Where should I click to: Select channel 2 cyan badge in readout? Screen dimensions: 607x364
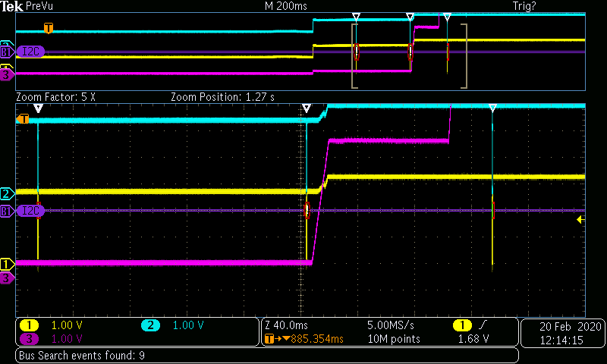coord(150,325)
